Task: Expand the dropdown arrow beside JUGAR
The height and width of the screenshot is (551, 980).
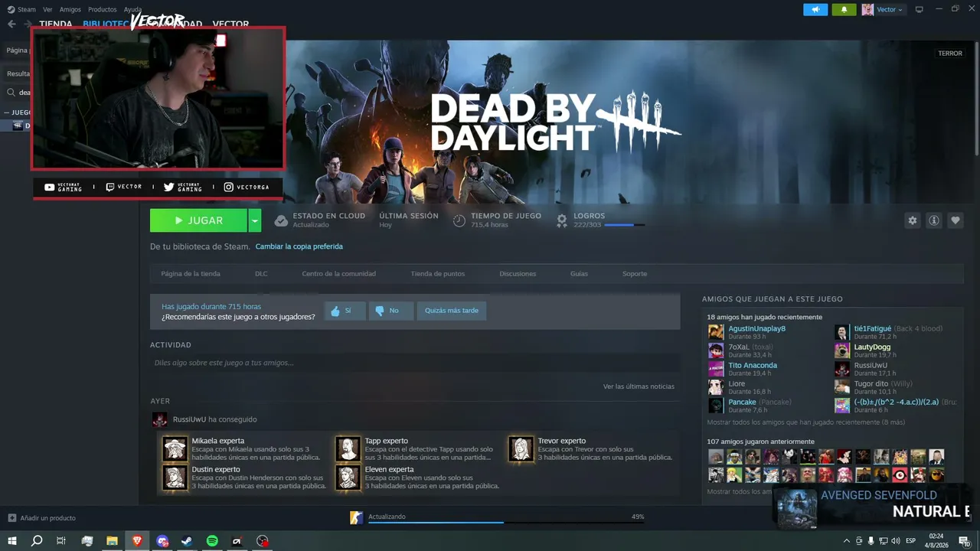Action: coord(255,220)
